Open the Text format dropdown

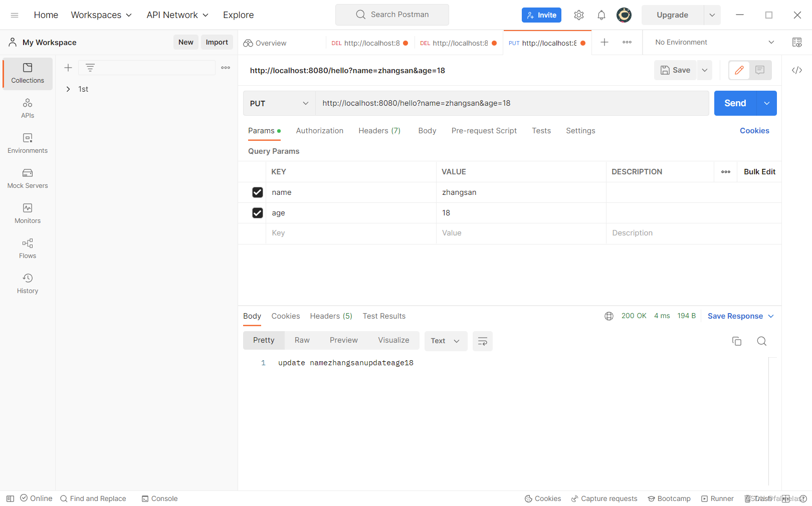click(x=446, y=341)
